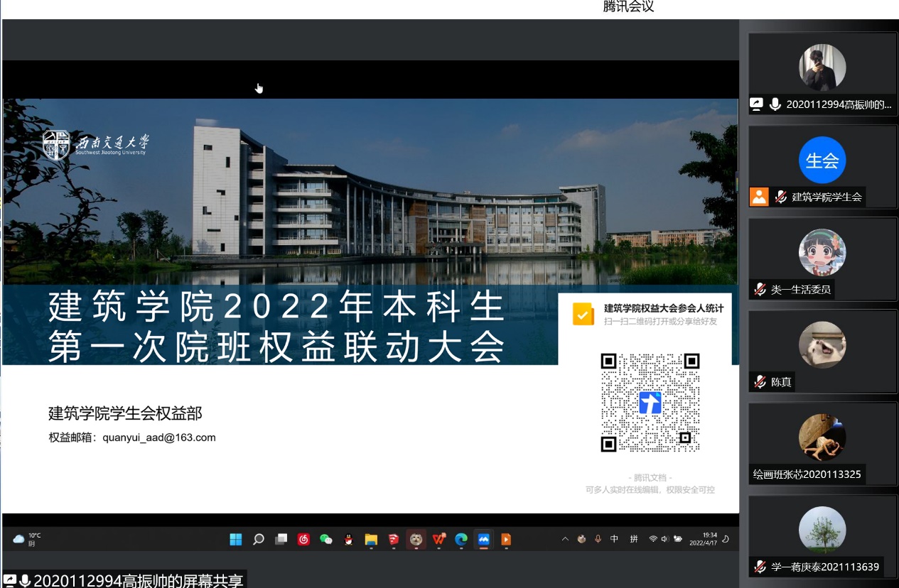Open the taskbar Search magnifier
Viewport: 899px width, 588px height.
coord(259,540)
